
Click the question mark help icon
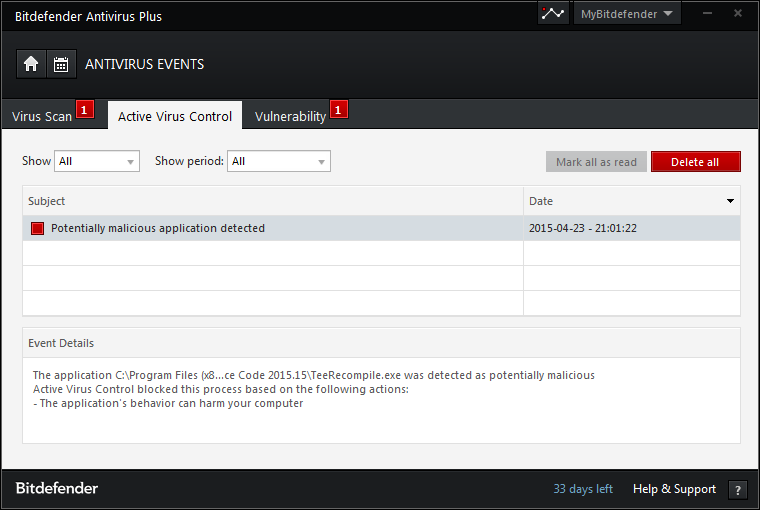[x=737, y=490]
